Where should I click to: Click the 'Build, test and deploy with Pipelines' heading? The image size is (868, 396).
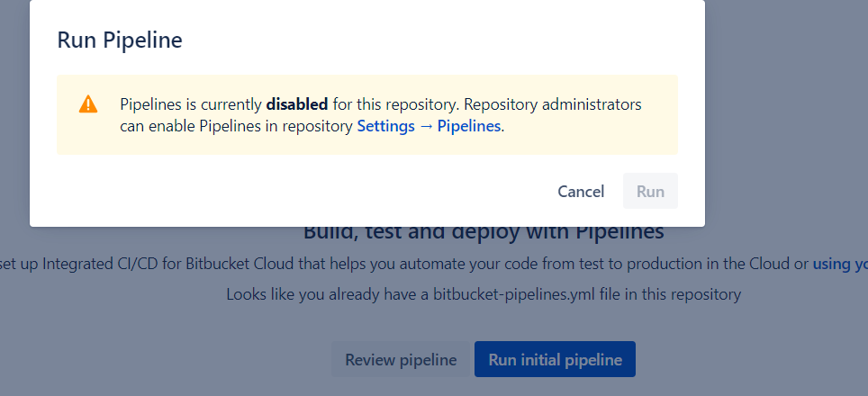(484, 231)
